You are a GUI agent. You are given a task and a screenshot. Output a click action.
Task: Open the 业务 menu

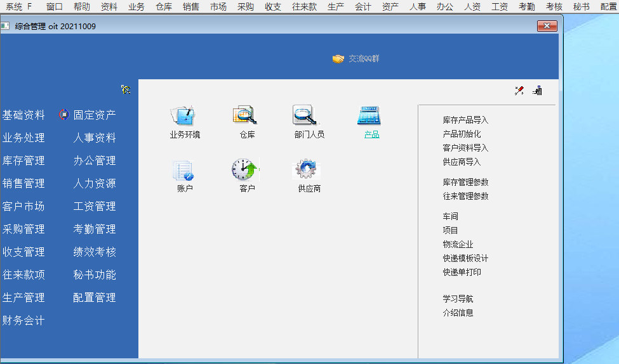pyautogui.click(x=136, y=7)
